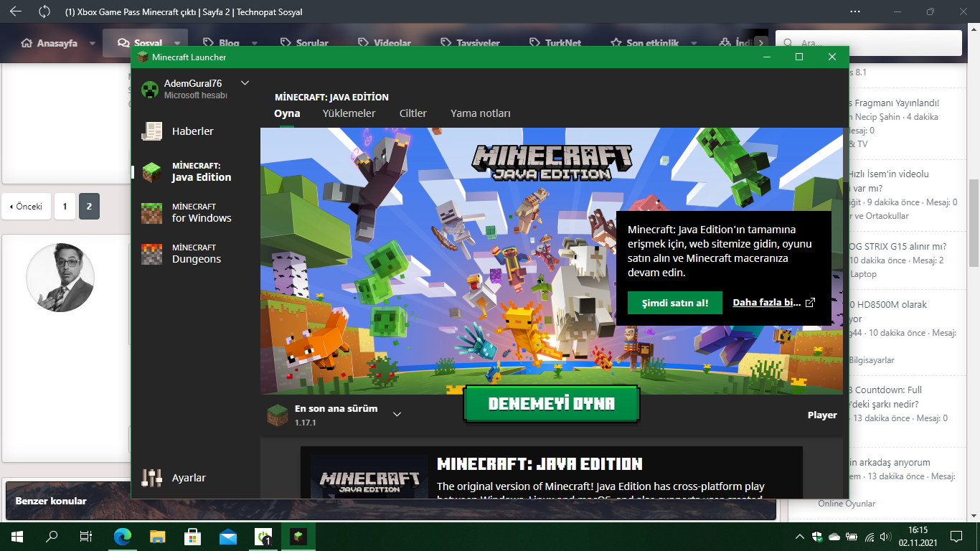This screenshot has width=980, height=551.
Task: Click the Sorular nav item on Technopat
Action: (x=304, y=43)
